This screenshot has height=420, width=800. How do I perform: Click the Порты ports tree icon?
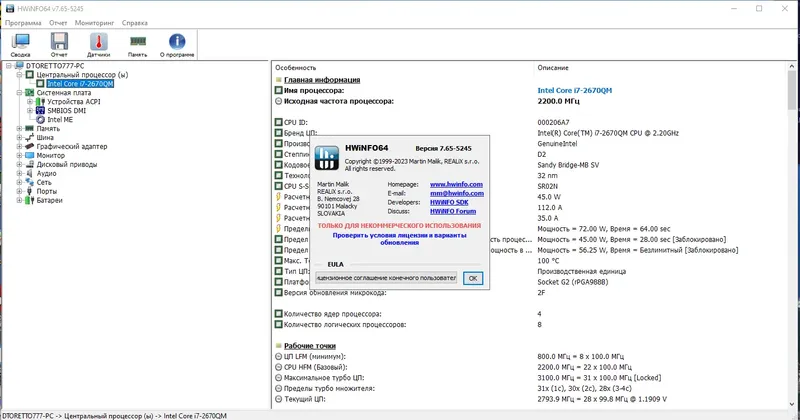(30, 191)
